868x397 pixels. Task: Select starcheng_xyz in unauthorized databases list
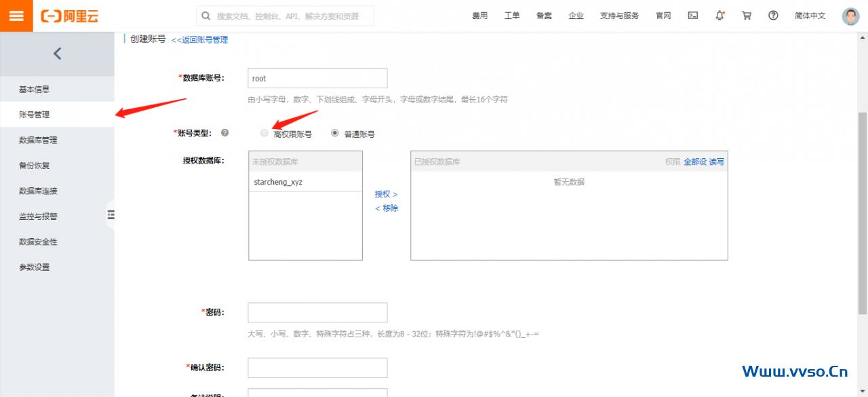click(x=278, y=182)
